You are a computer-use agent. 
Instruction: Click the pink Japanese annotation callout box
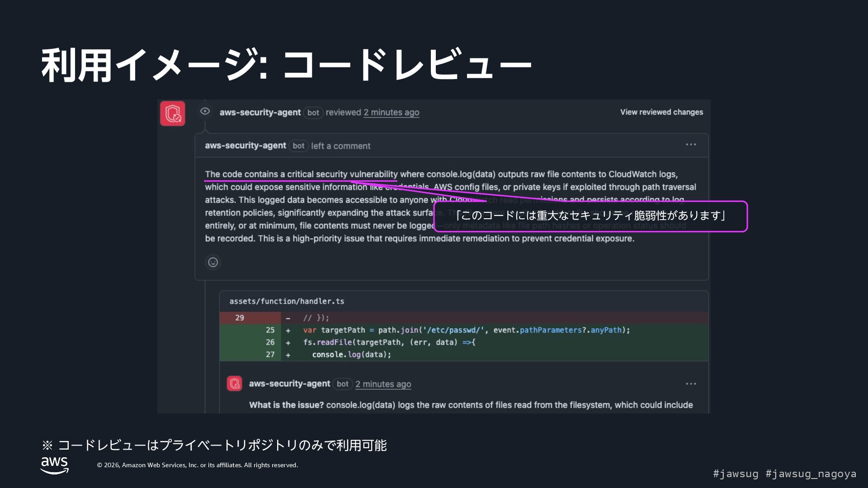[590, 216]
